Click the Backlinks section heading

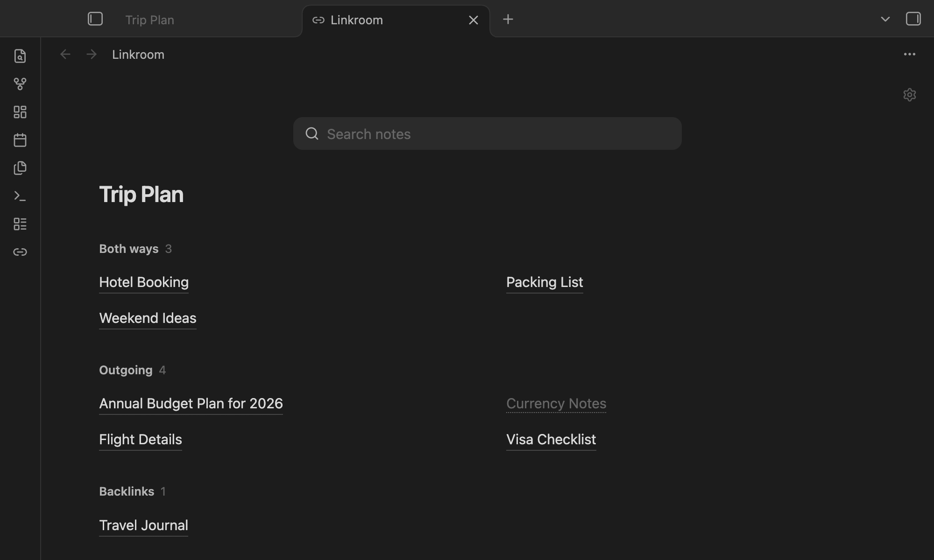[x=127, y=491]
